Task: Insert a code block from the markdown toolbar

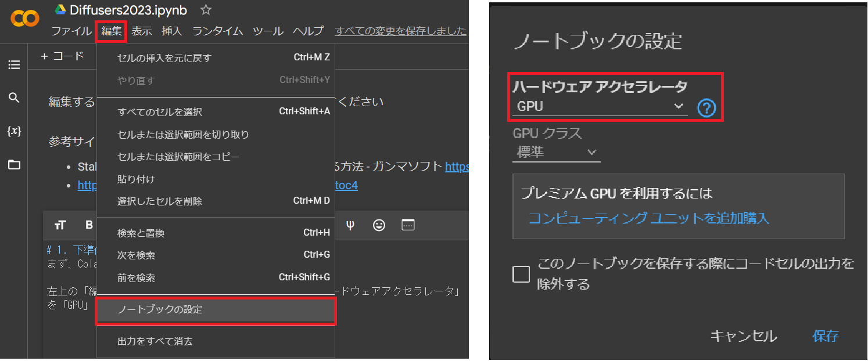Action: [407, 225]
